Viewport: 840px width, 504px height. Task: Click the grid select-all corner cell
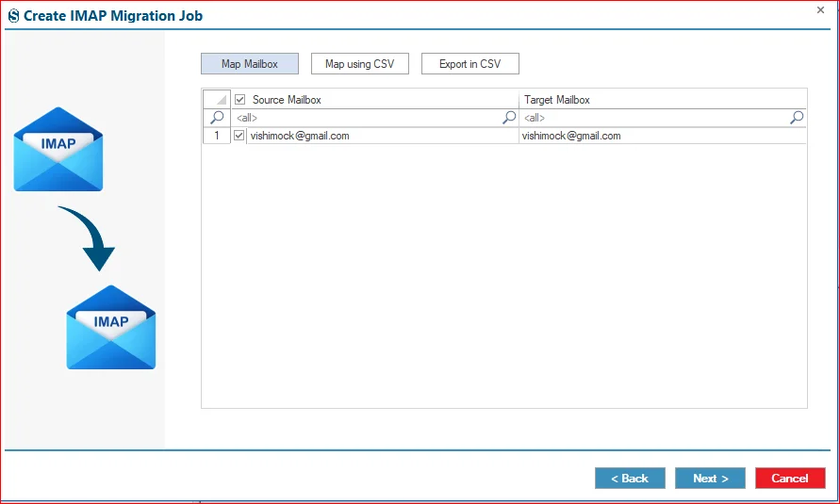pos(217,100)
